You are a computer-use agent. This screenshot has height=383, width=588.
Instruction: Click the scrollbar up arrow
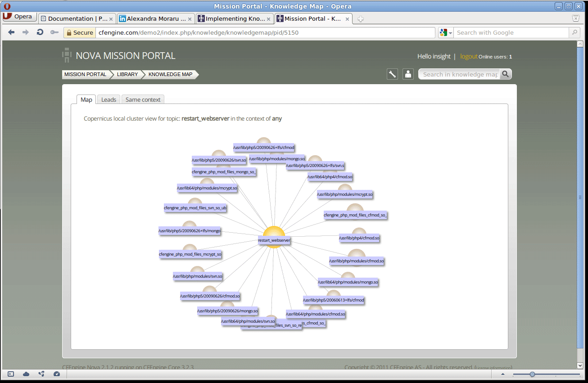pyautogui.click(x=580, y=44)
